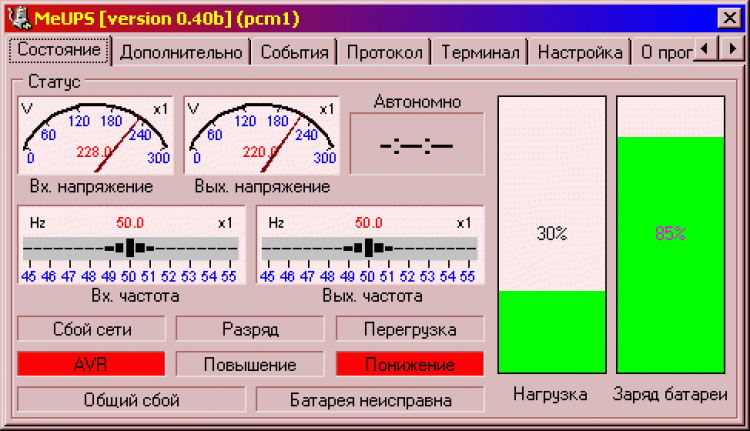750x431 pixels.
Task: Go to the Терминал tab
Action: 480,52
